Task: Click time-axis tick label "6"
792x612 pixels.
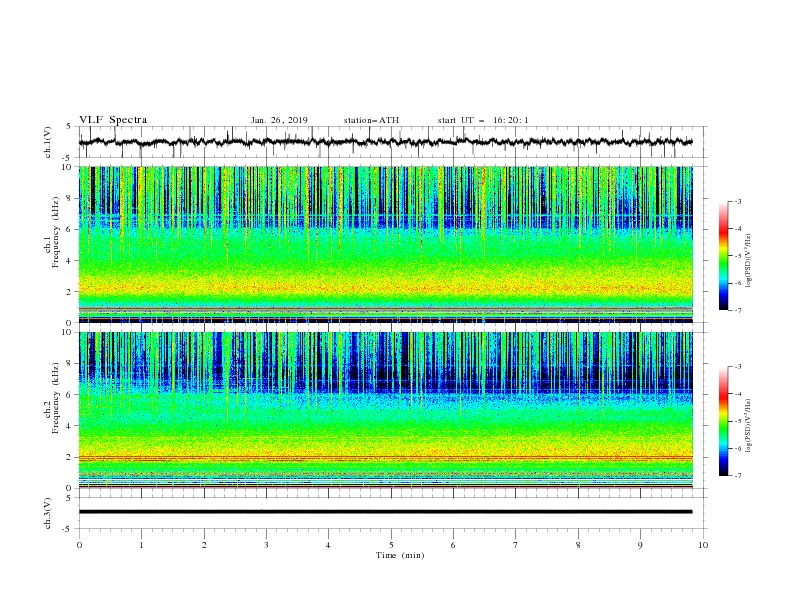Action: click(453, 545)
